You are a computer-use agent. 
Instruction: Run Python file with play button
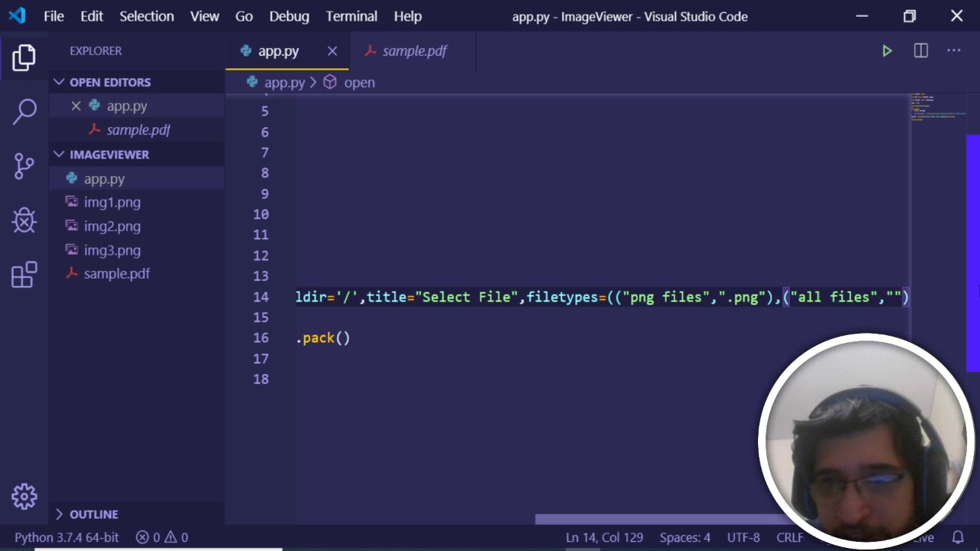[887, 51]
